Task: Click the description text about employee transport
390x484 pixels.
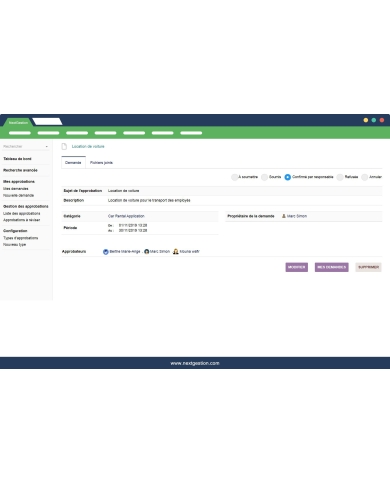Action: [x=149, y=200]
